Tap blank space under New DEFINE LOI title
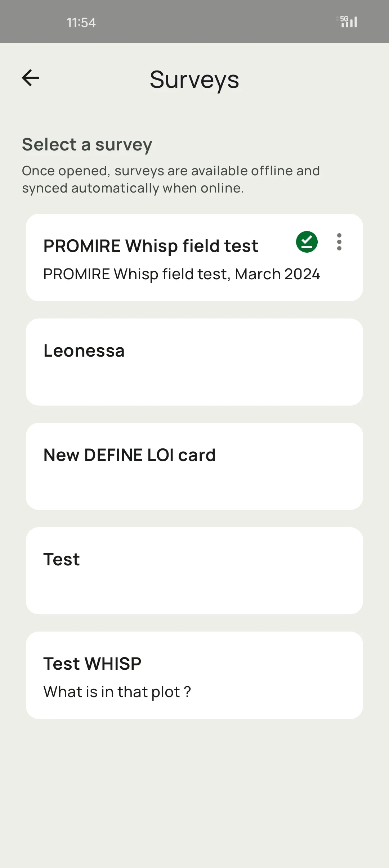The image size is (389, 868). point(194,487)
